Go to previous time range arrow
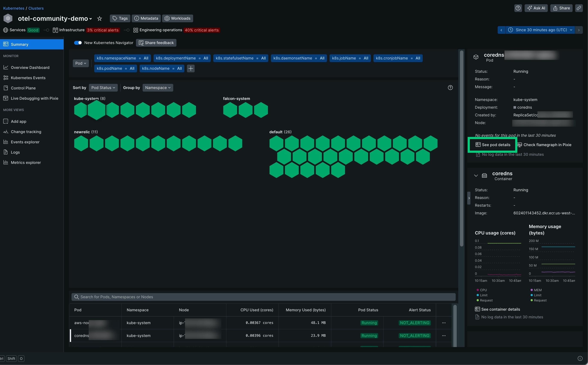 click(501, 30)
